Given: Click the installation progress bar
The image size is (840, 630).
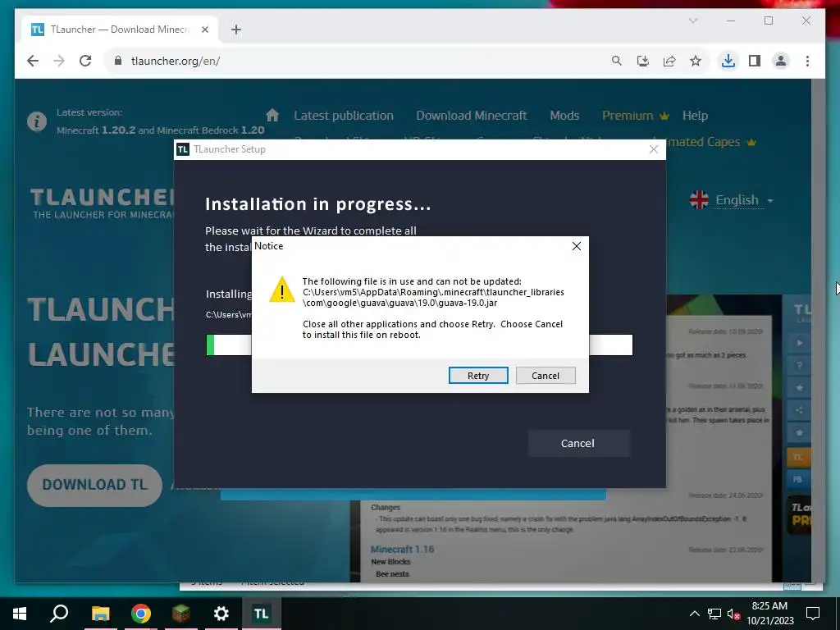Looking at the screenshot, I should point(419,345).
